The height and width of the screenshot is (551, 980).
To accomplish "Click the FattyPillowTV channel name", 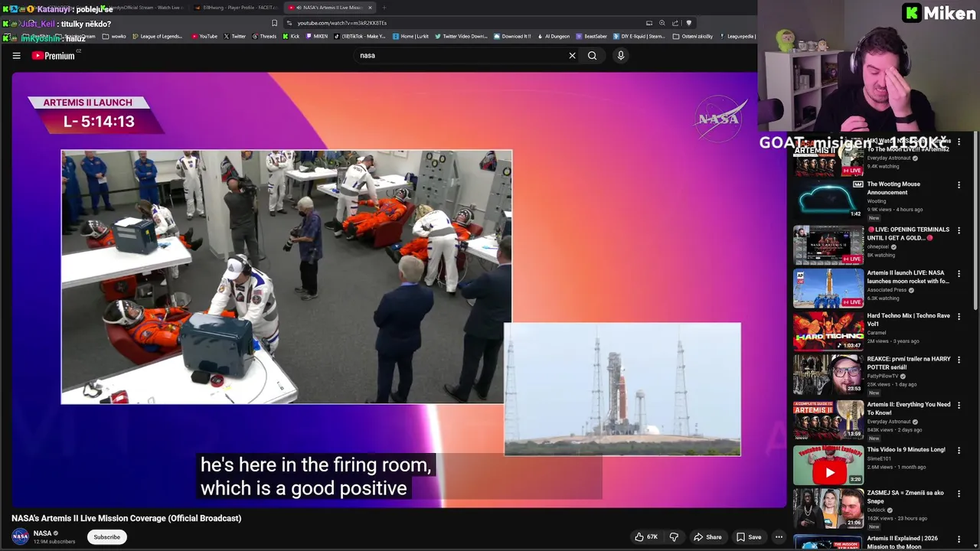I will tap(884, 376).
